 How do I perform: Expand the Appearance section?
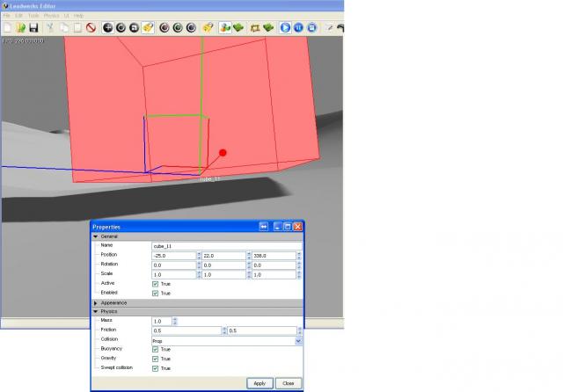point(96,302)
